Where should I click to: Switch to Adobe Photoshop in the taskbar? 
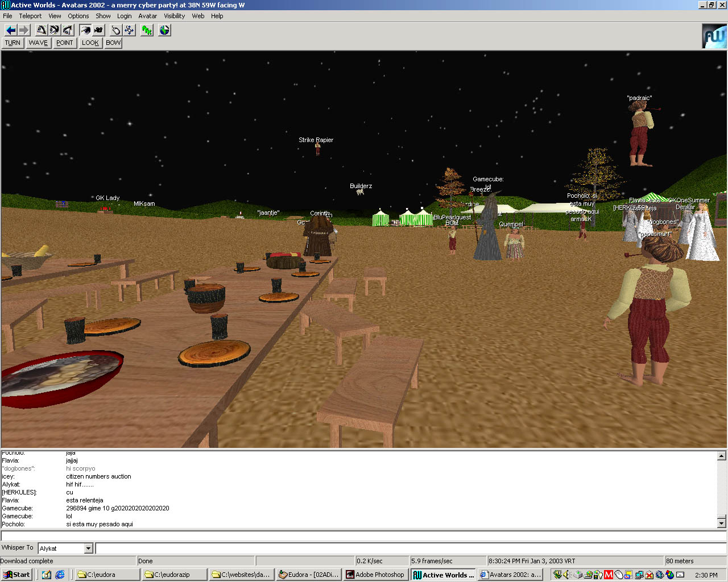375,575
